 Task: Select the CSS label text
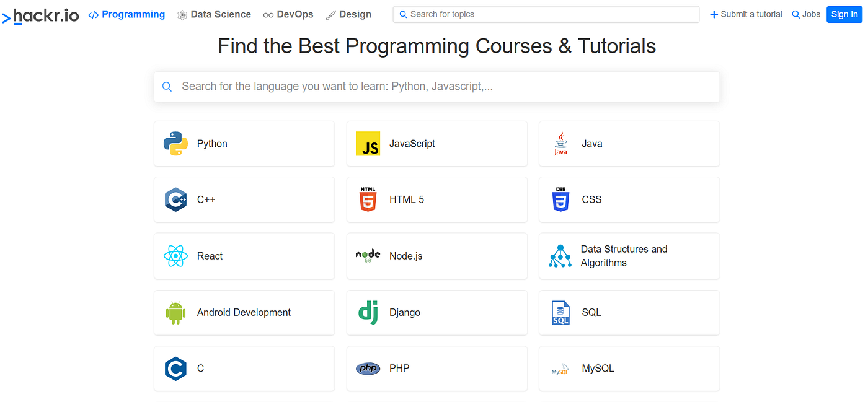(591, 199)
